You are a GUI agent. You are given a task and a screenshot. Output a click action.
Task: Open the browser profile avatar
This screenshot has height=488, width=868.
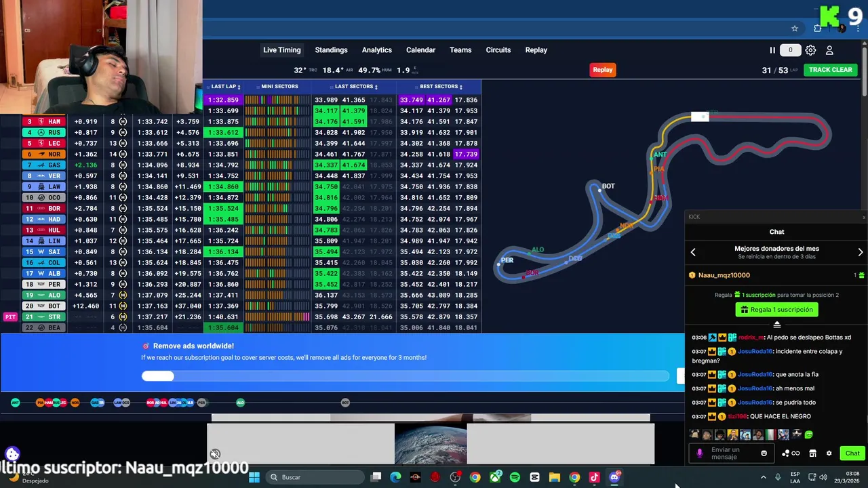click(x=842, y=28)
